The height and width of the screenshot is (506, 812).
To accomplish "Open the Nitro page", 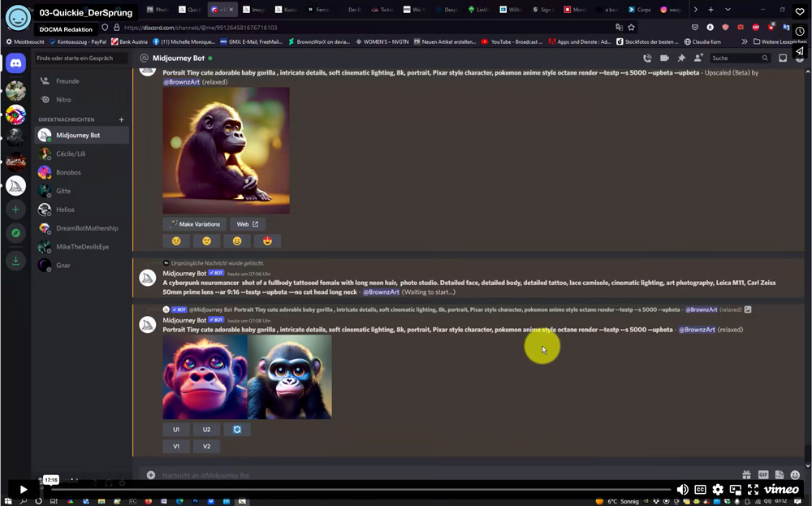I will pyautogui.click(x=82, y=99).
